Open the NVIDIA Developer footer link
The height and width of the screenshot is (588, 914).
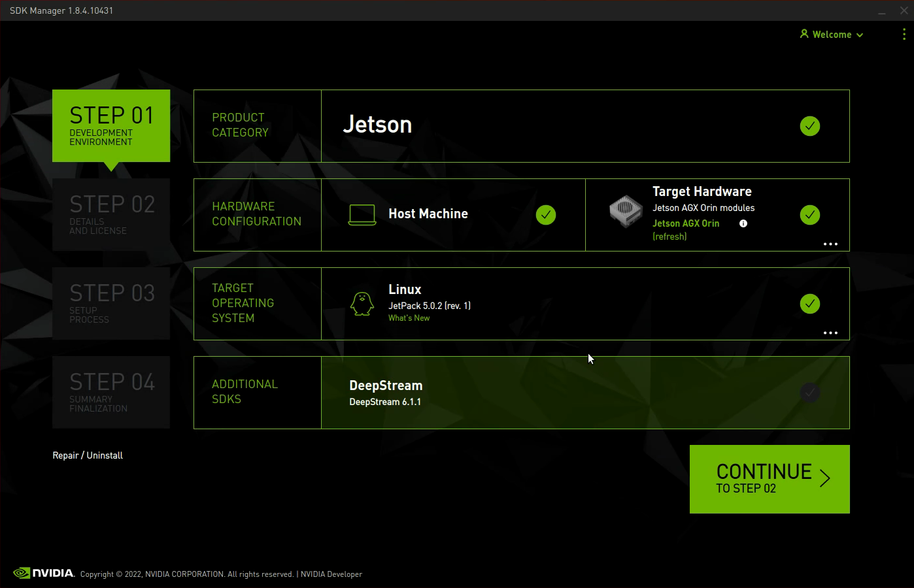coord(331,574)
